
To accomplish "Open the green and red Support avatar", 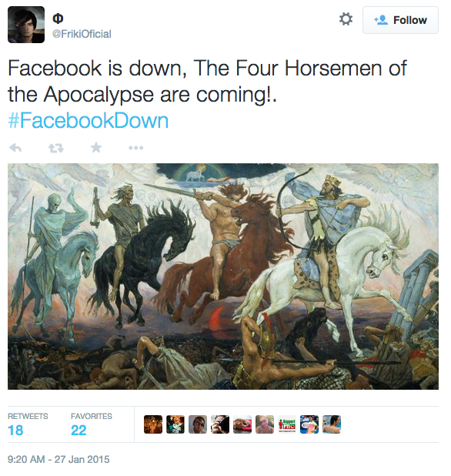I will click(x=287, y=424).
